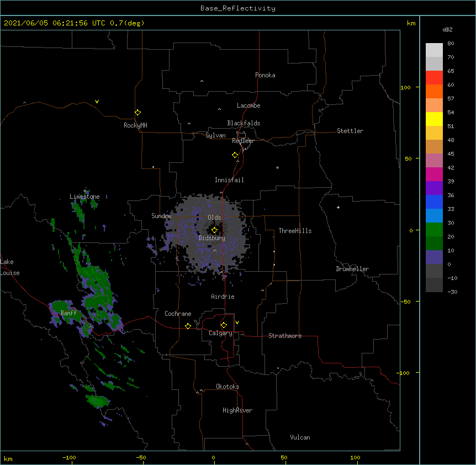Screen dimensions: 476x465
Task: Click the km label at bottom left
Action: click(x=8, y=458)
